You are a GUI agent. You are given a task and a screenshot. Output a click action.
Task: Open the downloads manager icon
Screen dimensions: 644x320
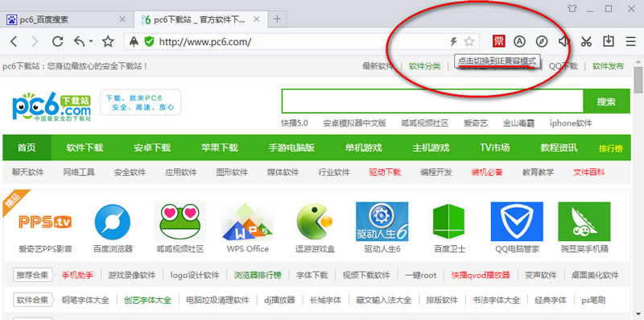(x=609, y=41)
